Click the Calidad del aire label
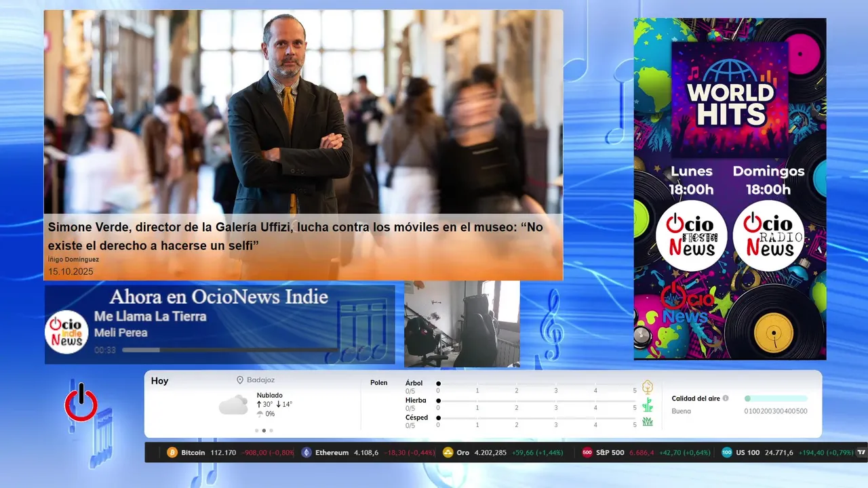The height and width of the screenshot is (488, 868). (x=696, y=399)
